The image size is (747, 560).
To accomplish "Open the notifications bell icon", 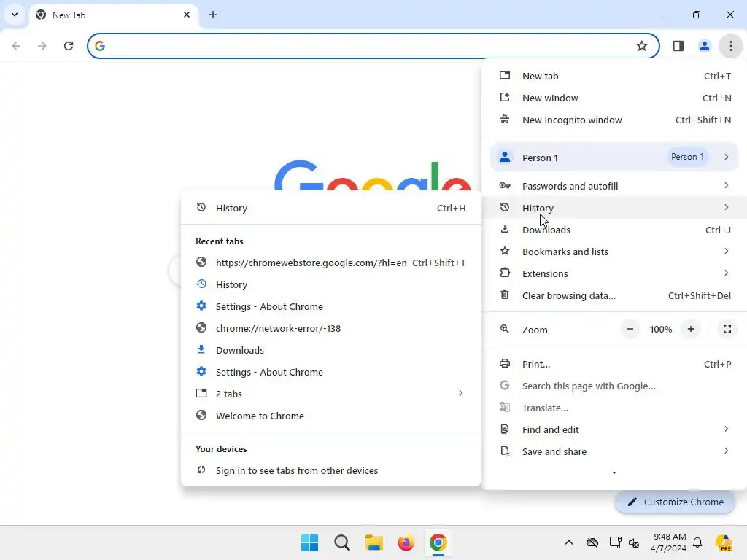I will point(697,542).
